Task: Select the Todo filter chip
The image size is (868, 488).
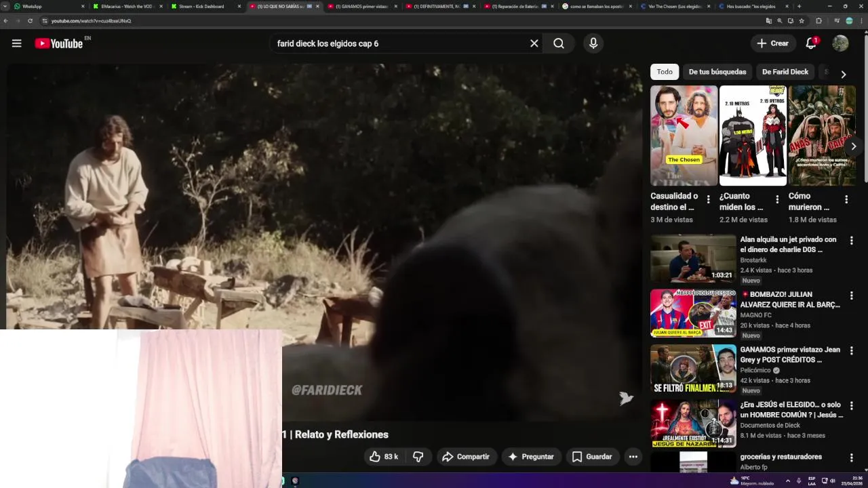Action: pyautogui.click(x=665, y=72)
